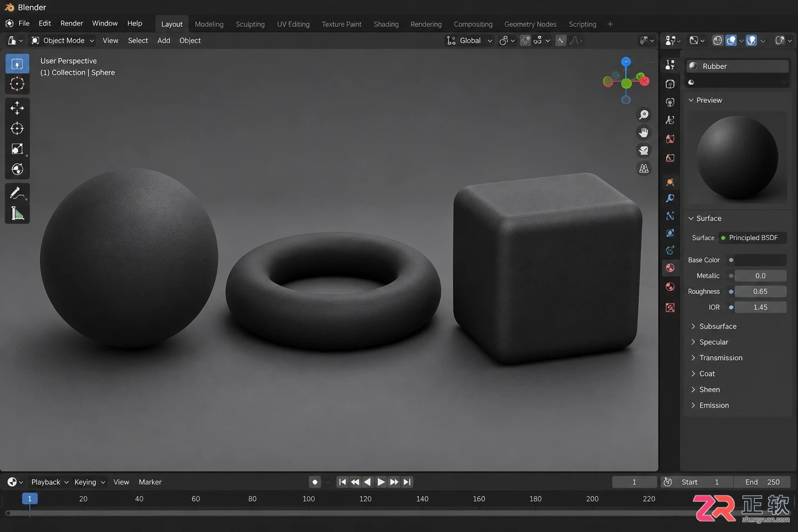Open the Physics properties tab
798x532 pixels.
(x=671, y=233)
